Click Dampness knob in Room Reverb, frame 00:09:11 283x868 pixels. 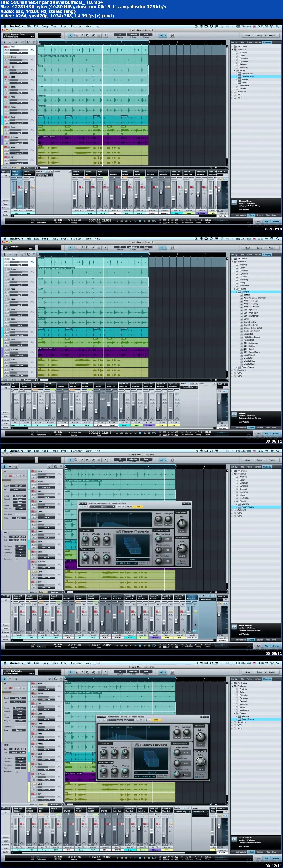click(x=158, y=539)
